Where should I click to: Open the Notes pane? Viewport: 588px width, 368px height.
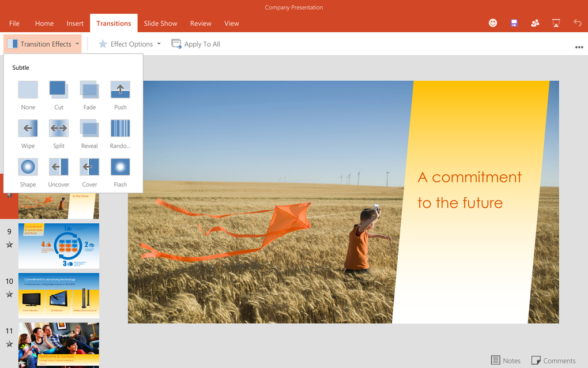click(x=506, y=360)
